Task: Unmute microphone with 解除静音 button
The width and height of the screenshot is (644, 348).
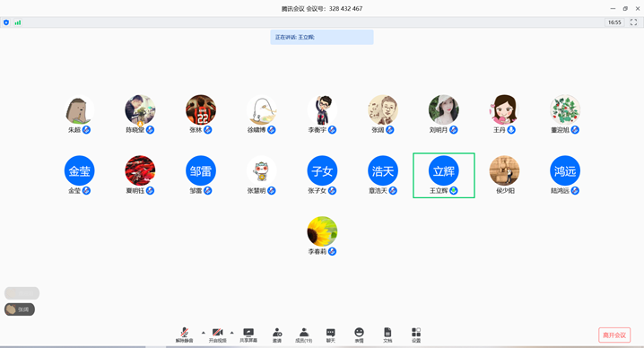Action: (x=185, y=335)
